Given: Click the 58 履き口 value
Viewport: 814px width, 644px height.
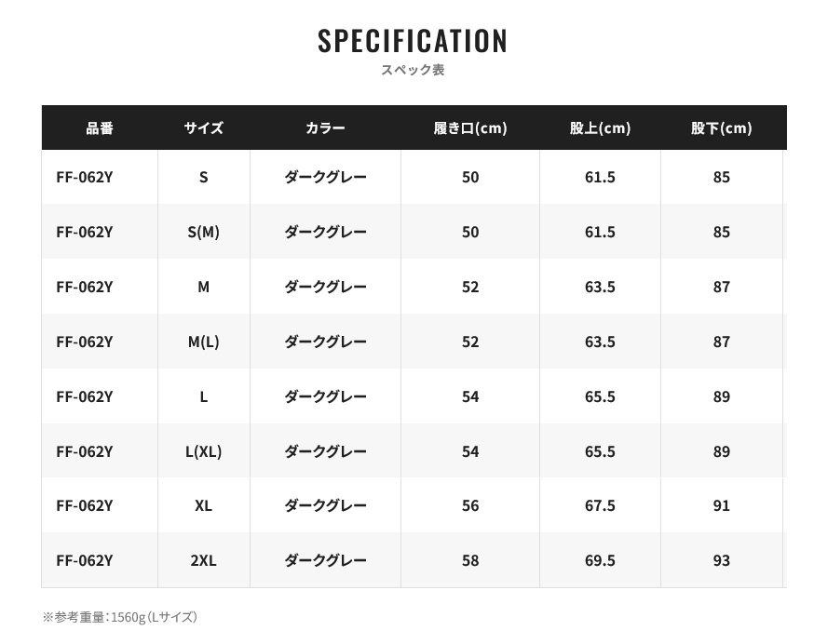Looking at the screenshot, I should pyautogui.click(x=470, y=560).
